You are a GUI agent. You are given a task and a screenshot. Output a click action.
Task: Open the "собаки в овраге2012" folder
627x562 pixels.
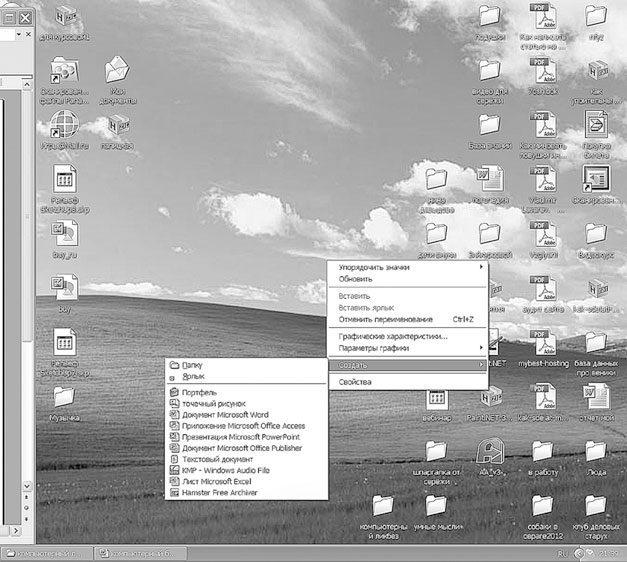[542, 506]
